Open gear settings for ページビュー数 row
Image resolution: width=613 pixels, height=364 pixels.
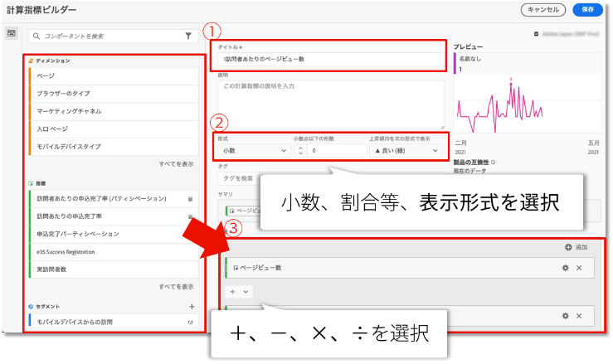[565, 268]
